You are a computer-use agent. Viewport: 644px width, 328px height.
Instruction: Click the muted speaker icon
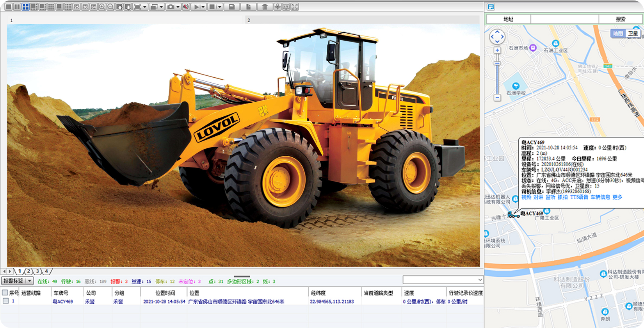186,7
